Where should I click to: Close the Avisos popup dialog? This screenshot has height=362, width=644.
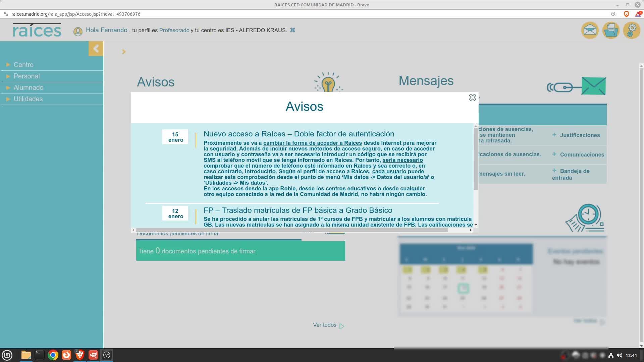[472, 98]
